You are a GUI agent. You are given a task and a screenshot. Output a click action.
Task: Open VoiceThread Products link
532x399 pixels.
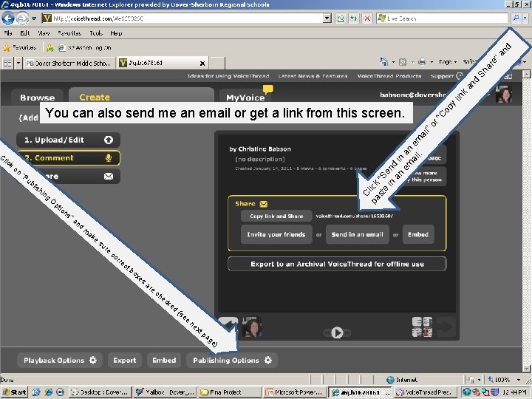pos(389,76)
